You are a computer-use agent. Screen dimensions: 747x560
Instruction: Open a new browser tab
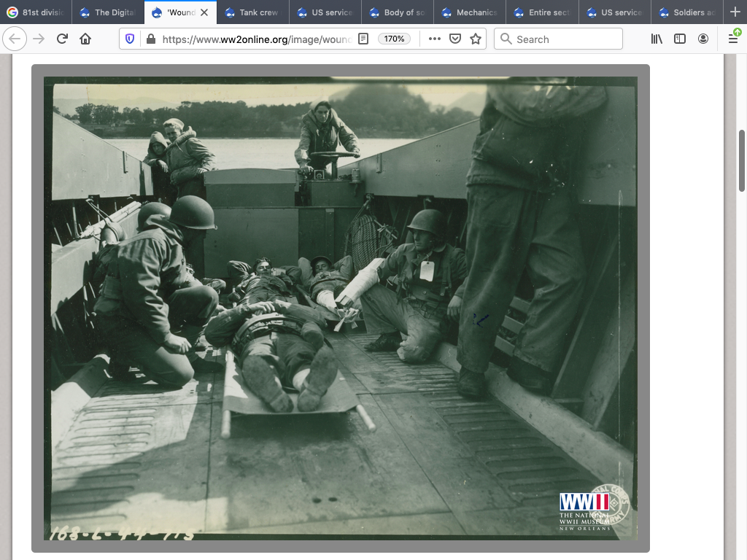tap(735, 12)
